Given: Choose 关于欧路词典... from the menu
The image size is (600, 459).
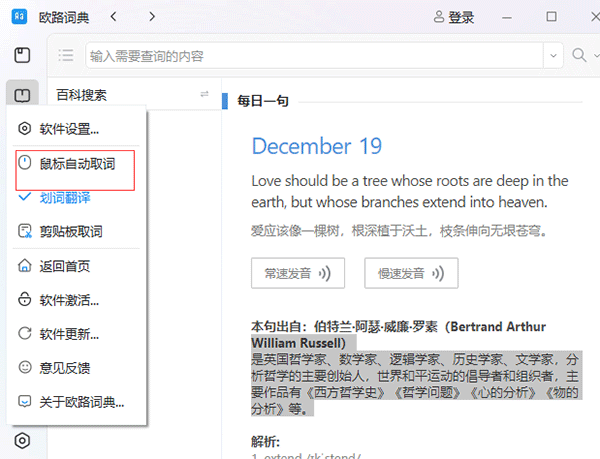Looking at the screenshot, I should point(80,402).
